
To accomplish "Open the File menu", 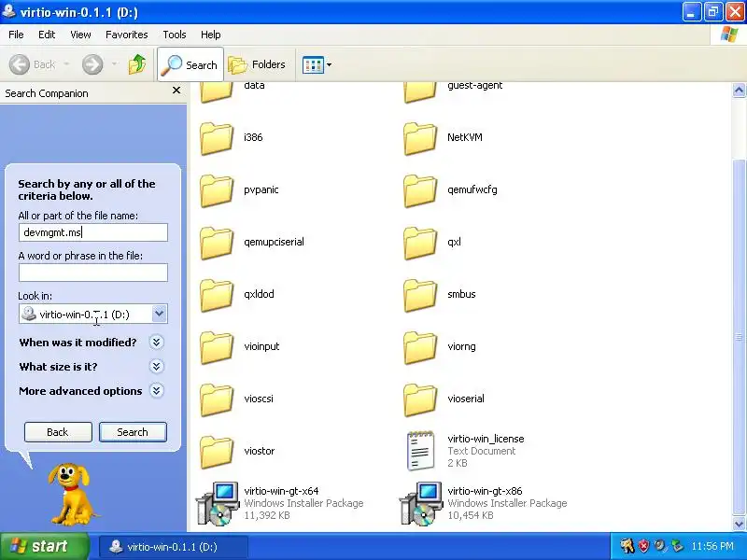I will pos(16,35).
